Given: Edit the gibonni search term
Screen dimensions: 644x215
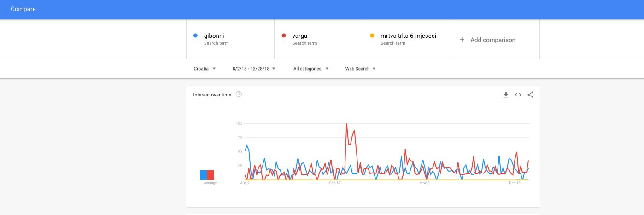Looking at the screenshot, I should pyautogui.click(x=230, y=39).
